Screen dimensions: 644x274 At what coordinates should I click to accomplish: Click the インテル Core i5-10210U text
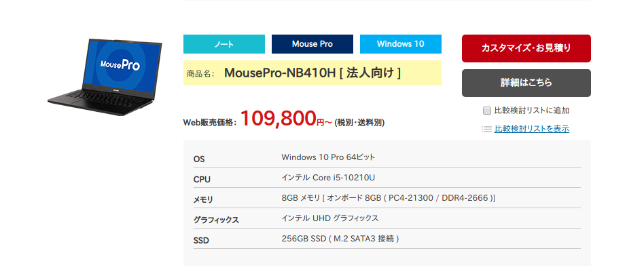click(x=328, y=178)
